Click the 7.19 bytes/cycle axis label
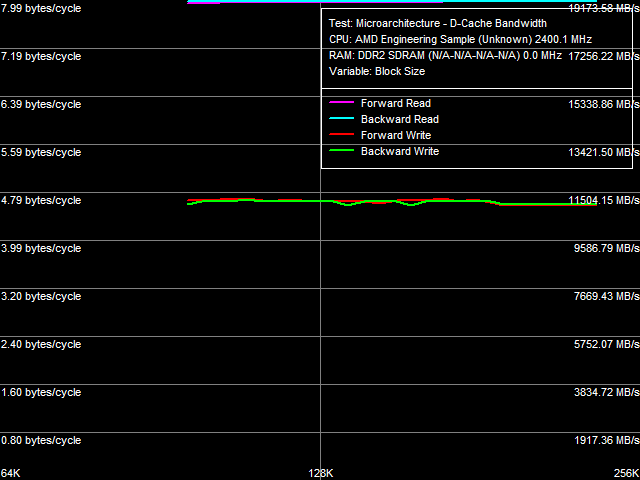The image size is (640, 480). tap(42, 56)
